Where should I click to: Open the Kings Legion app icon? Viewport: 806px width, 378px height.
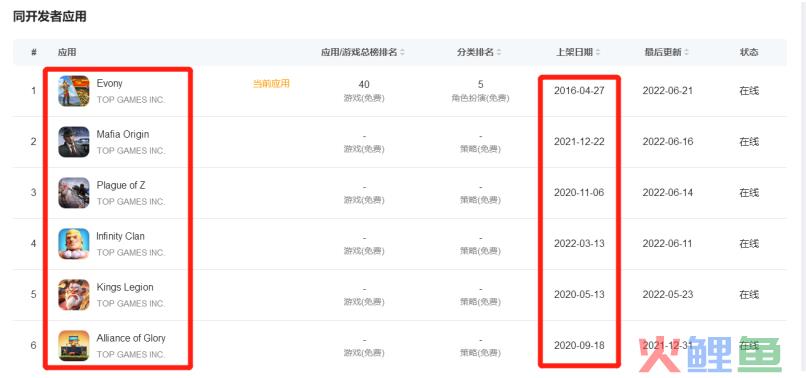tap(74, 295)
